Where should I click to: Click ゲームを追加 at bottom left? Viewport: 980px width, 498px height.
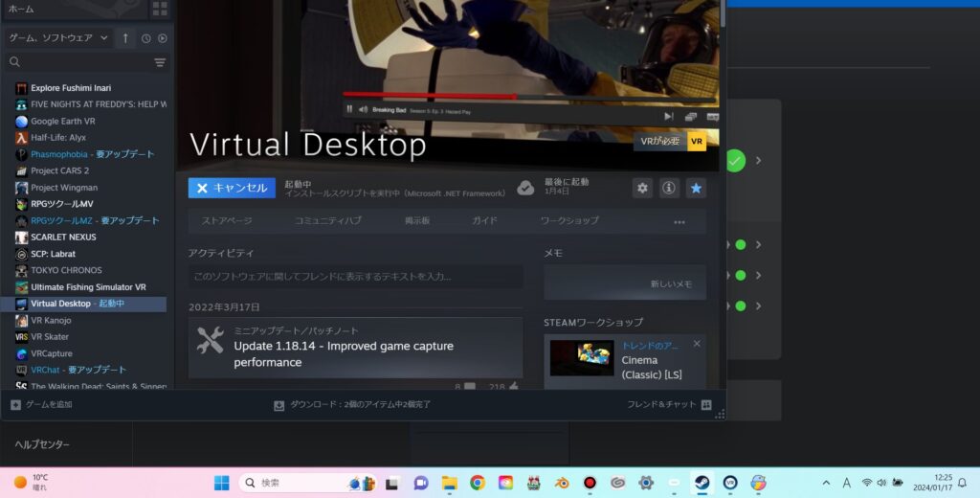(x=41, y=404)
